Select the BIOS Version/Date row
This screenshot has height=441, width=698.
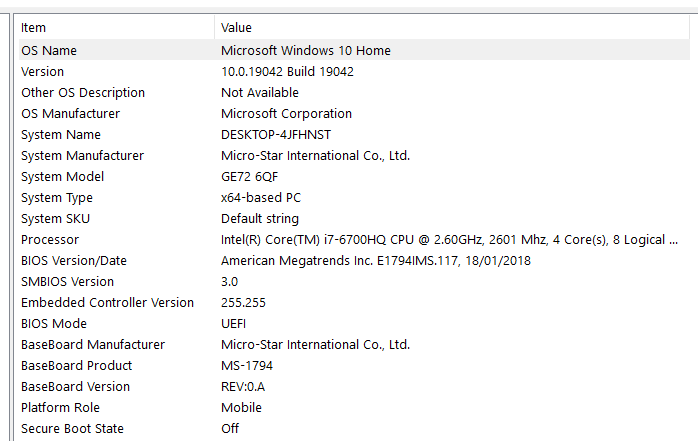[x=354, y=260]
